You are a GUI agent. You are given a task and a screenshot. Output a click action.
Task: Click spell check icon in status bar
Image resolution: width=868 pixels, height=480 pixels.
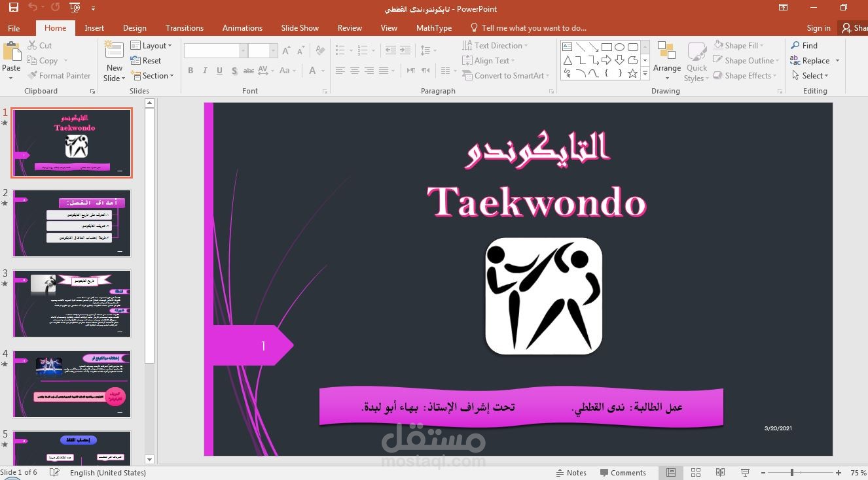tap(55, 473)
